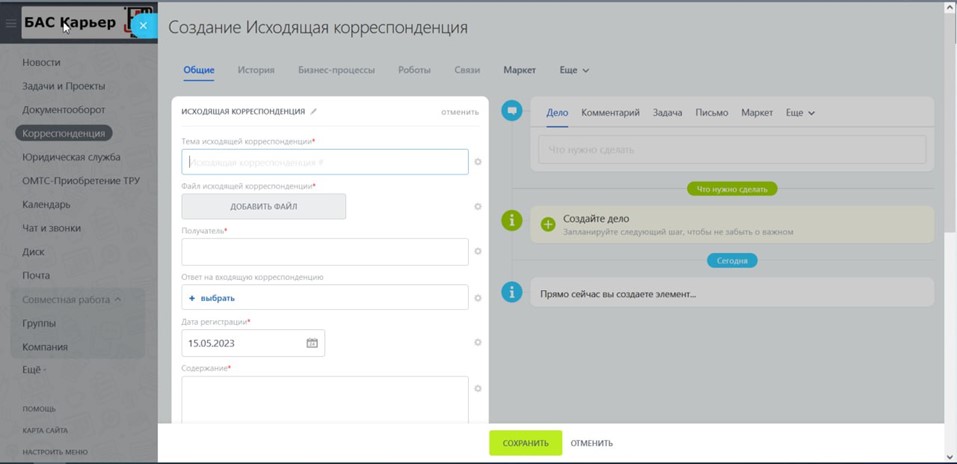Click the gear icon beside Получатель field
This screenshot has height=464, width=957.
tap(478, 252)
